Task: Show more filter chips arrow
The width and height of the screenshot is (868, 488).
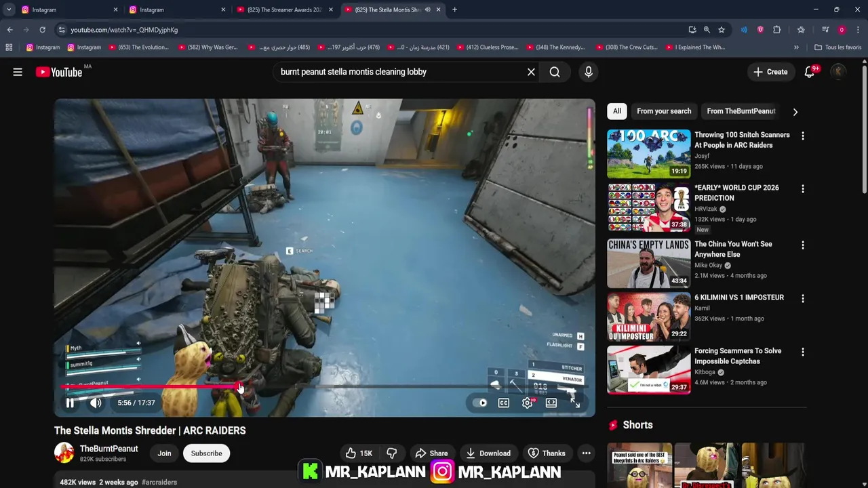Action: tap(795, 112)
